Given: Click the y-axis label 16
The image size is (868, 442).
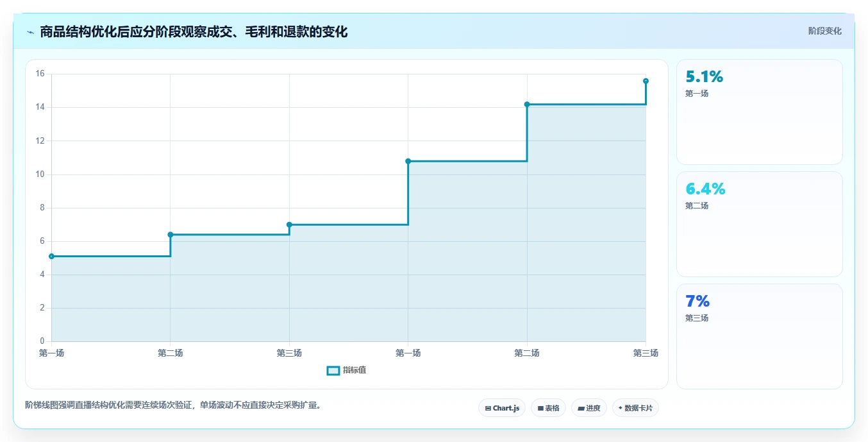Looking at the screenshot, I should (40, 74).
